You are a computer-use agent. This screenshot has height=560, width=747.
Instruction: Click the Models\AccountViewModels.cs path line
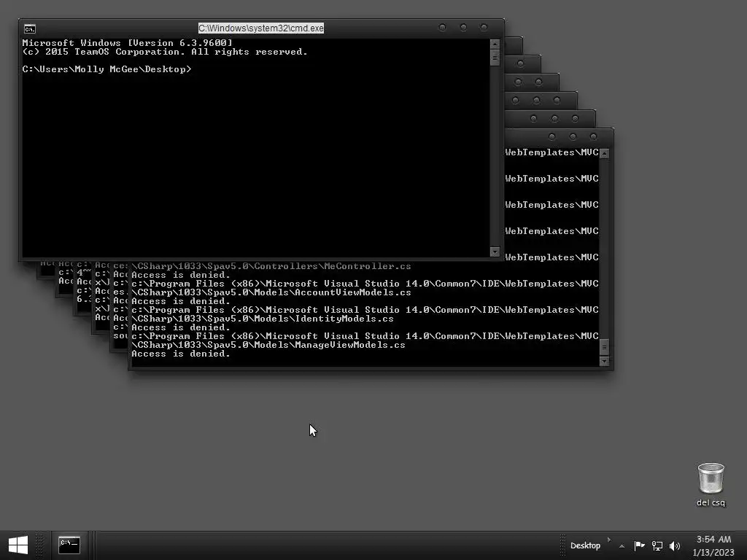pos(271,292)
